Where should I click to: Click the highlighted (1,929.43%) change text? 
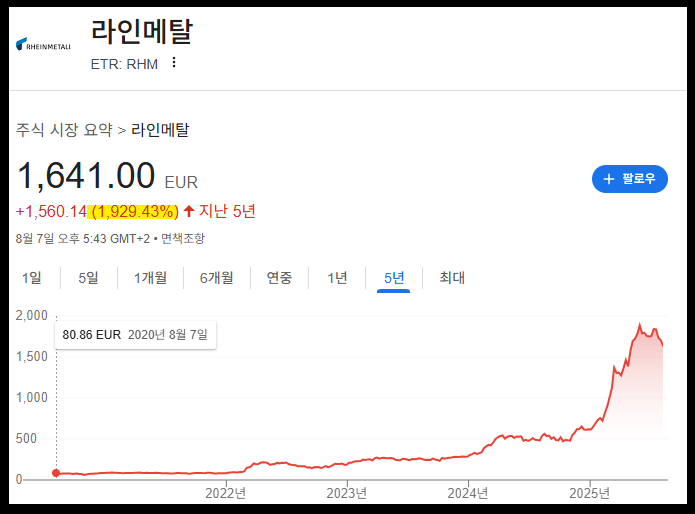[x=133, y=212]
